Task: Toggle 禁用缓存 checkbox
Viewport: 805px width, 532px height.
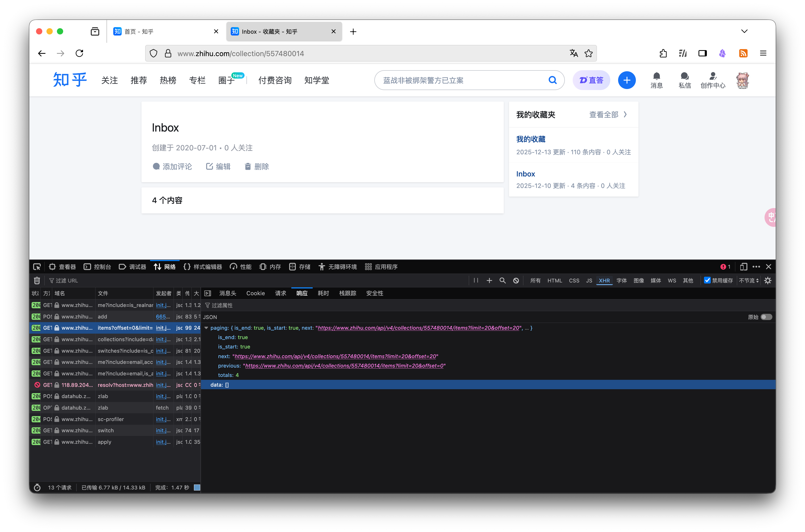Action: click(x=707, y=280)
